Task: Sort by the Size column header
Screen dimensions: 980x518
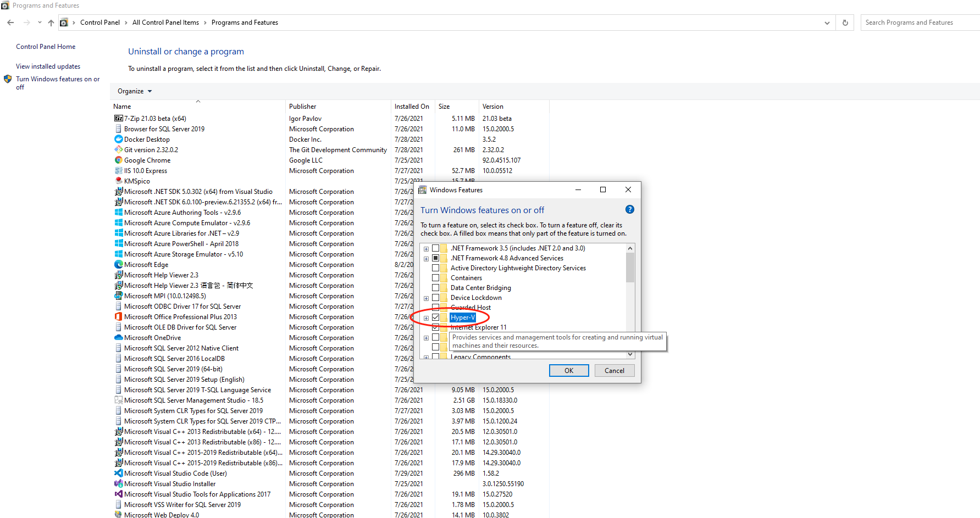Action: pyautogui.click(x=457, y=106)
